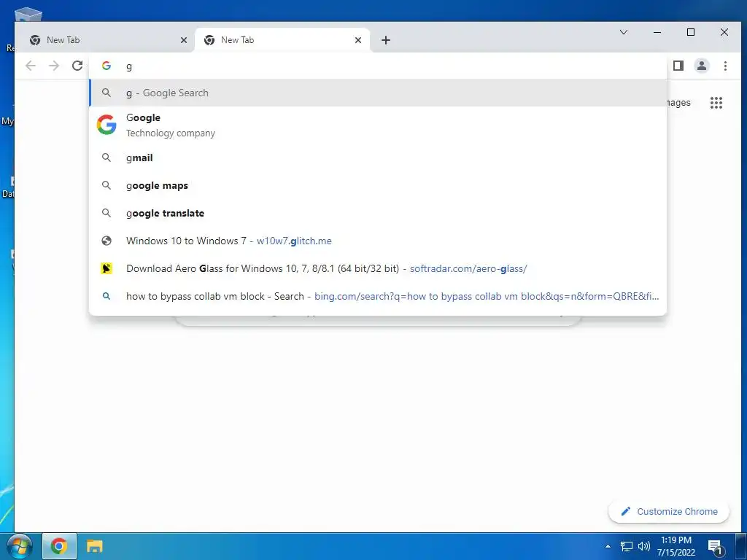The width and height of the screenshot is (747, 560).
Task: Select 'g - Google Search' suggestion
Action: click(x=378, y=93)
